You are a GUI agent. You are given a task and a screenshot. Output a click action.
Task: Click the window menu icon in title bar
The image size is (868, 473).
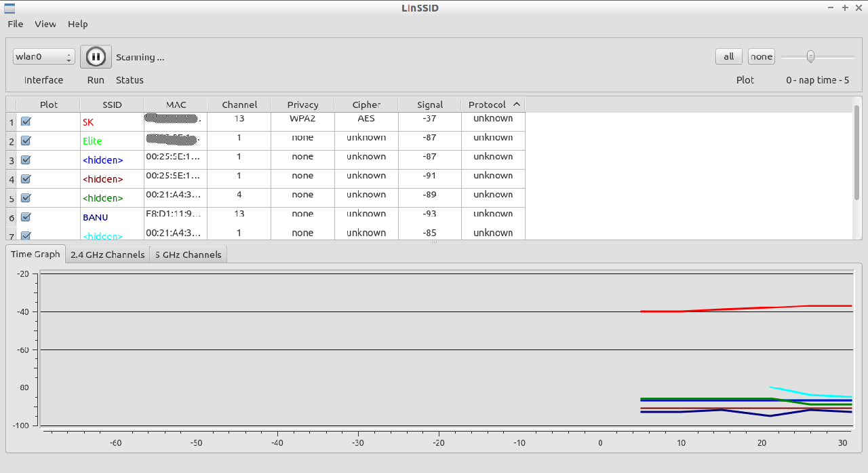(9, 8)
